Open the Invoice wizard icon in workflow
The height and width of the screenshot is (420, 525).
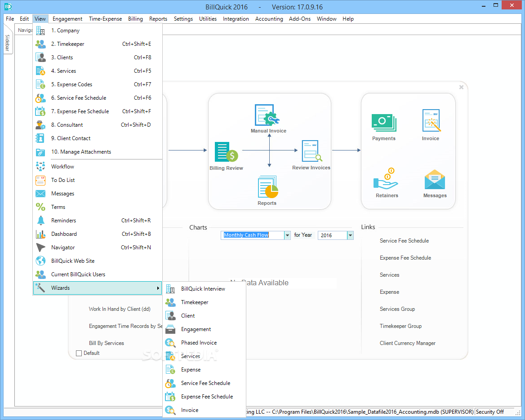click(431, 120)
